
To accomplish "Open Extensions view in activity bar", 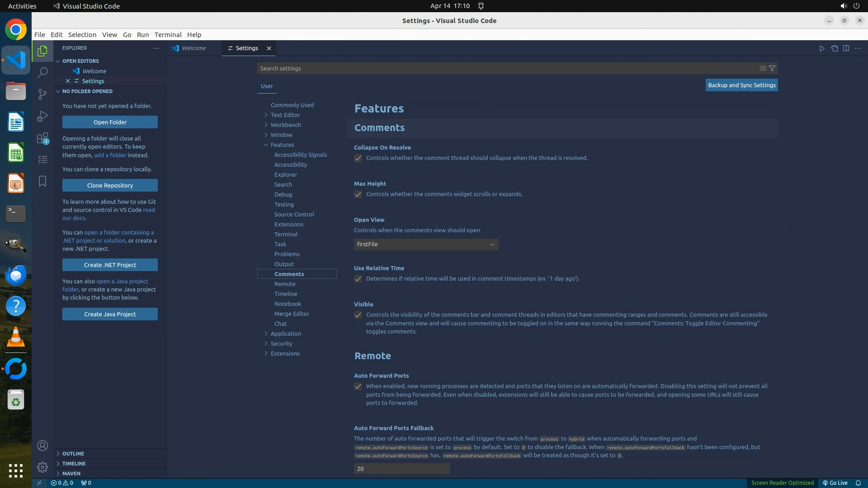I will coord(42,138).
